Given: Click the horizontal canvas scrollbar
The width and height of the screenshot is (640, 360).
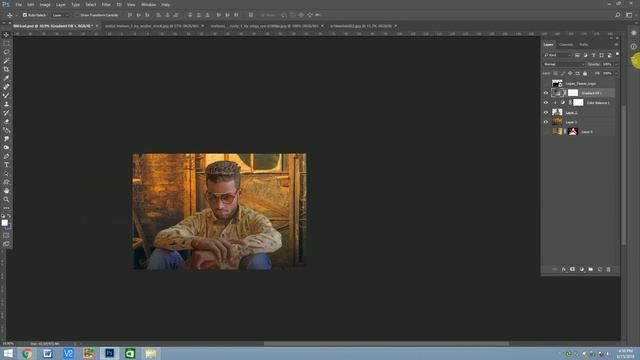Looking at the screenshot, I should pyautogui.click(x=386, y=344).
